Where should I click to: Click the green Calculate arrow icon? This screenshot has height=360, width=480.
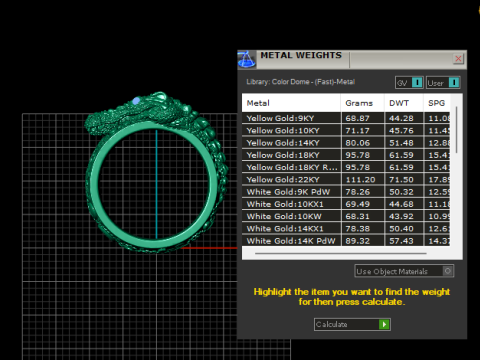(384, 324)
